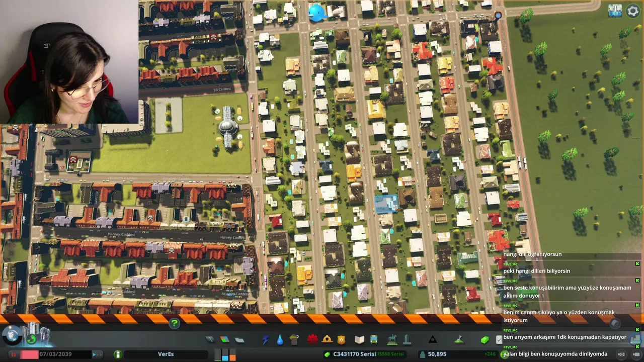
Task: Open the Electricity services menu
Action: (266, 340)
